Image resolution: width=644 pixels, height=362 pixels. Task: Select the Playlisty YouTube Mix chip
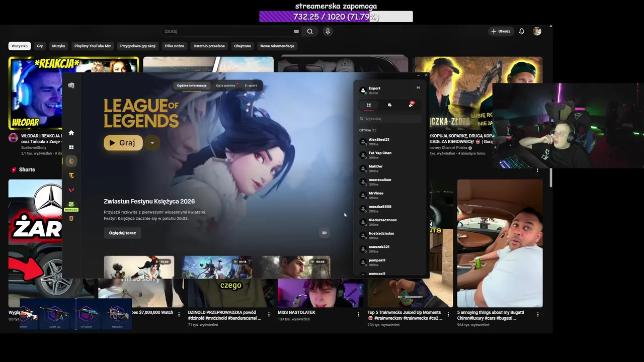pos(93,46)
